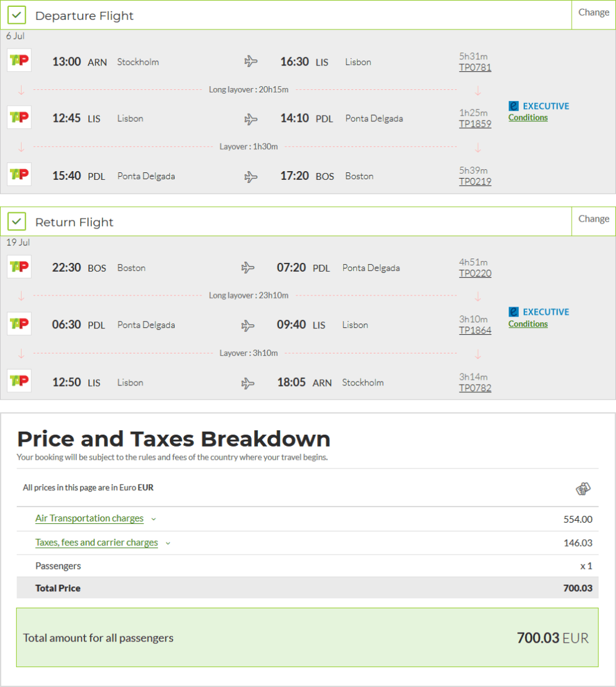616x687 pixels.
Task: Expand Taxes, fees and carrier charges
Action: click(x=97, y=543)
